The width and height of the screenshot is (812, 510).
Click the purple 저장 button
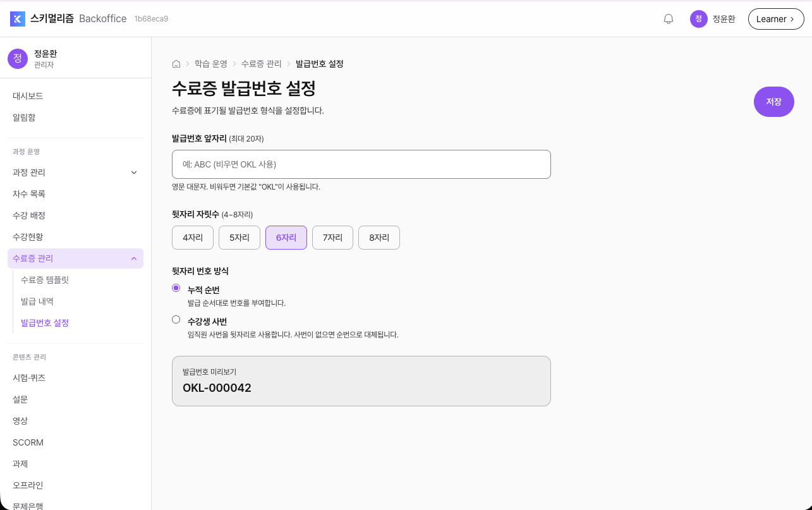(x=774, y=102)
